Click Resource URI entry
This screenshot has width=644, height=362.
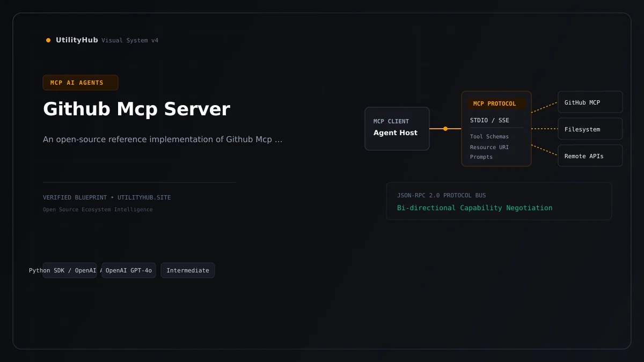(489, 147)
